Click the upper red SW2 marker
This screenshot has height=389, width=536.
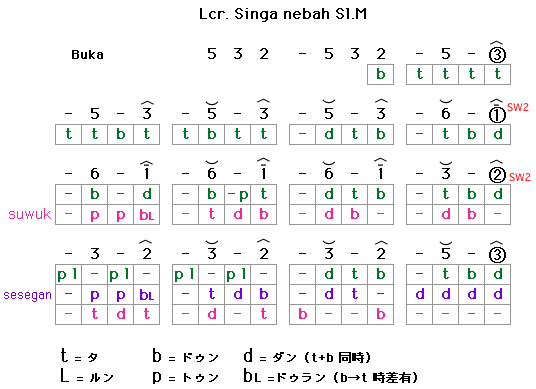(518, 107)
